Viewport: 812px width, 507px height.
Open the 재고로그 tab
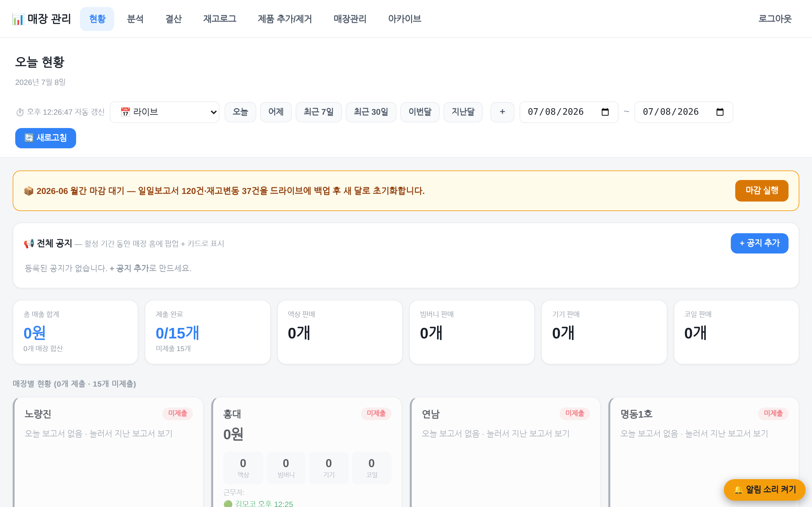pos(220,19)
